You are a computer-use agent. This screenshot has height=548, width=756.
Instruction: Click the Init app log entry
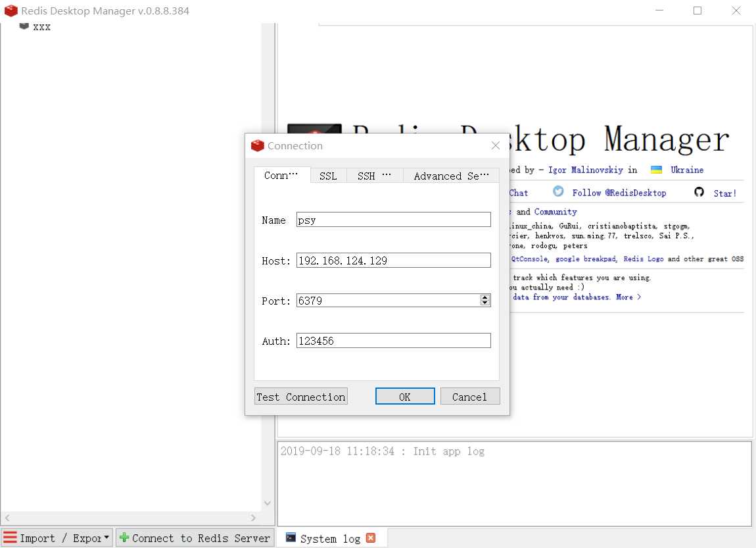pos(383,451)
